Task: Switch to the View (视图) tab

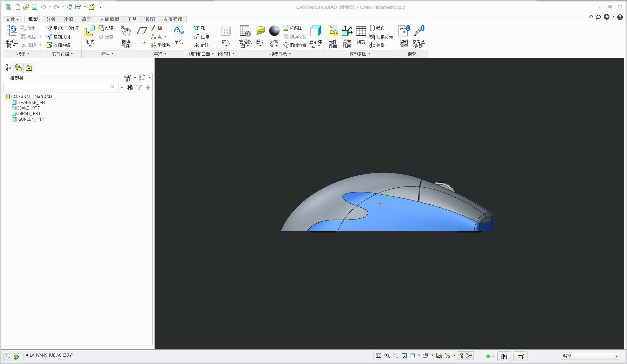Action: [x=150, y=19]
